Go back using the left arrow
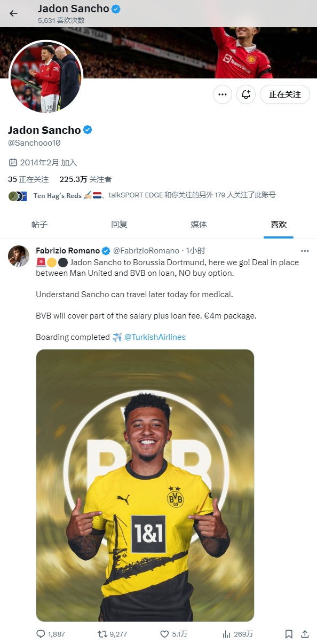Screen dimensions: 317x644 point(13,13)
